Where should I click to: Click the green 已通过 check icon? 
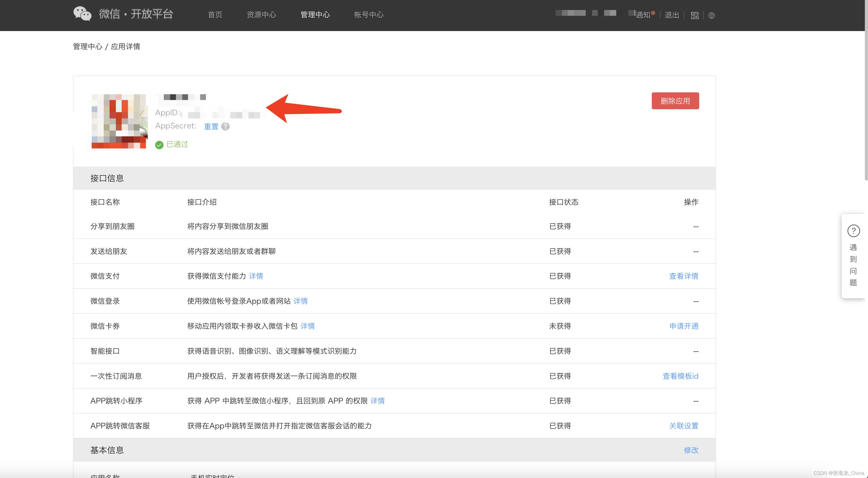coord(159,145)
